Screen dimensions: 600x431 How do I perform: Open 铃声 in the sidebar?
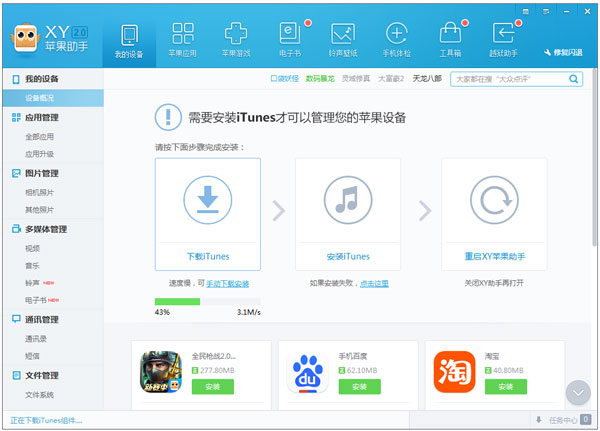pyautogui.click(x=33, y=283)
